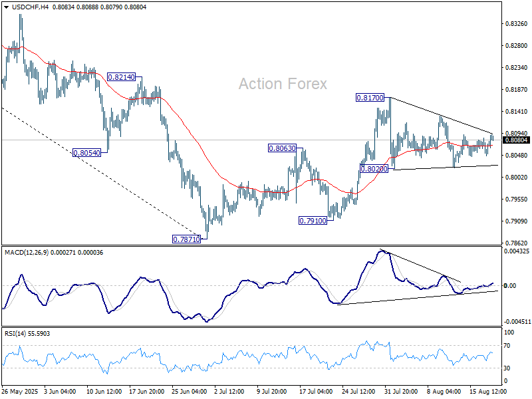Viewport: 532px width, 399px height.
Task: Select the 0.80540 price label
Action: [x=86, y=152]
